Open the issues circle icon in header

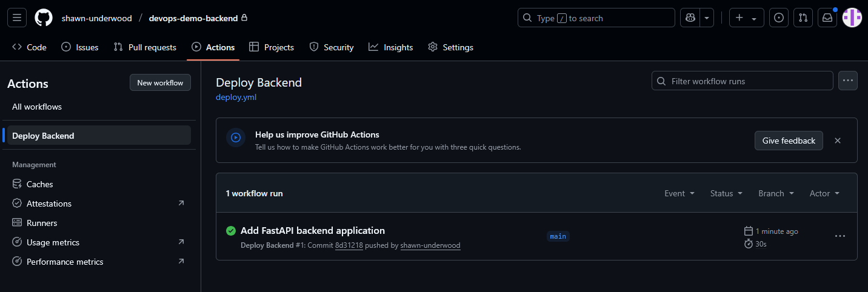(779, 18)
